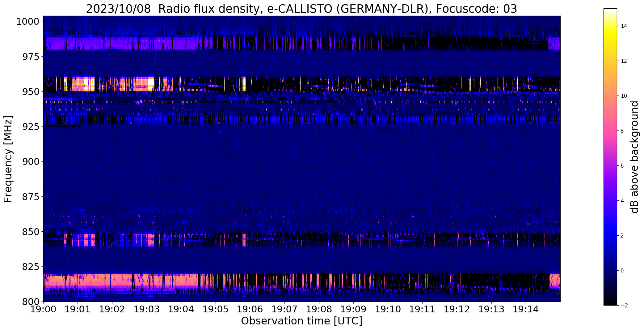Click the colorbar tick label 4
This screenshot has height=330, width=644.
(622, 201)
